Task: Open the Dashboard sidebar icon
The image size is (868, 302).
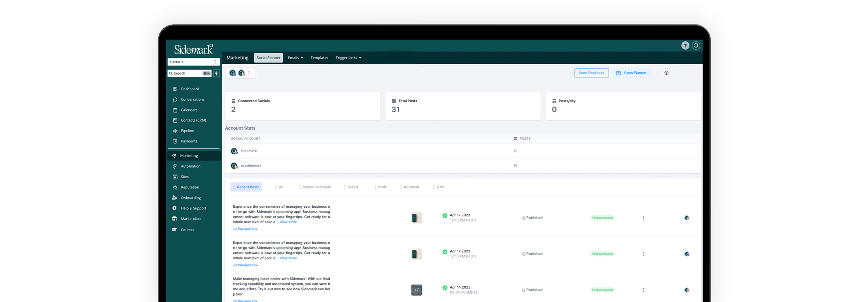Action: pyautogui.click(x=175, y=89)
